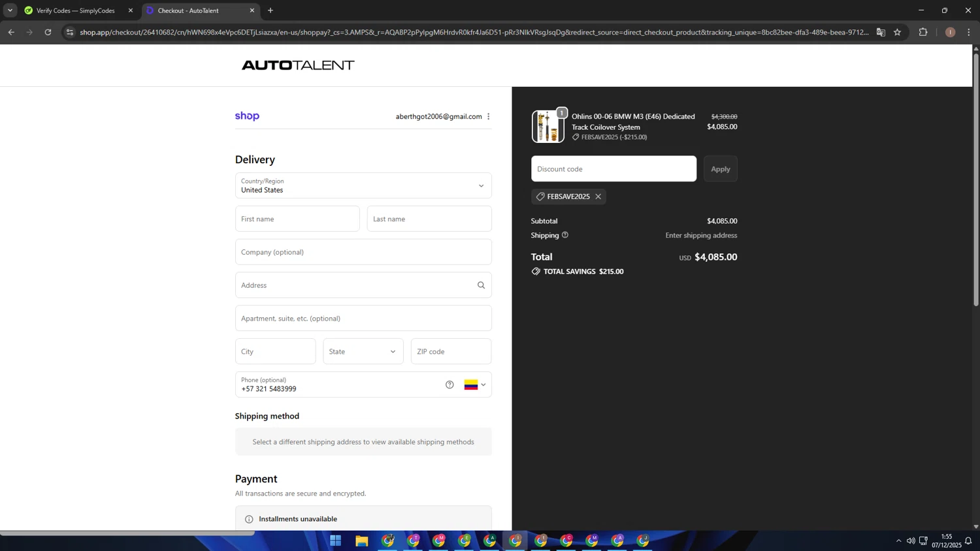Click the City field
This screenshot has width=980, height=551.
tap(275, 351)
